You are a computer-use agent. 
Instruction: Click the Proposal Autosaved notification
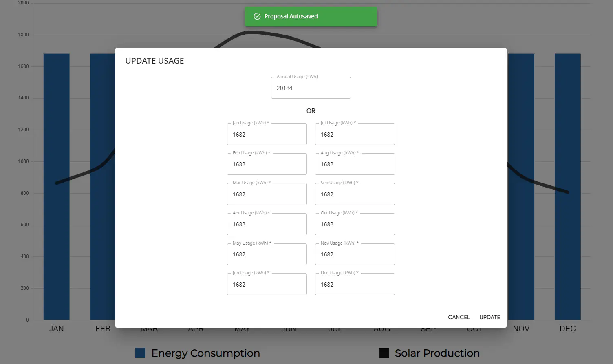(311, 16)
